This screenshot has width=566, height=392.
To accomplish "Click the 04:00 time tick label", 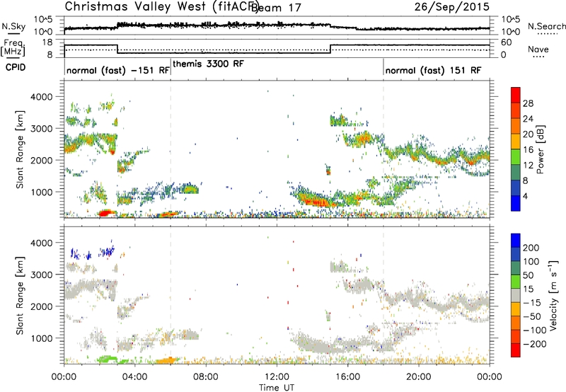I will (135, 377).
